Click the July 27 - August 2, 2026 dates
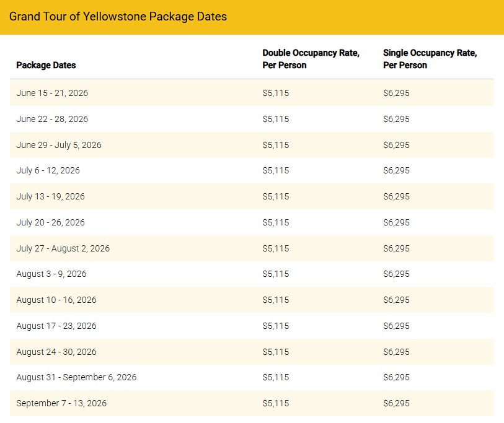The image size is (504, 423). pyautogui.click(x=63, y=248)
